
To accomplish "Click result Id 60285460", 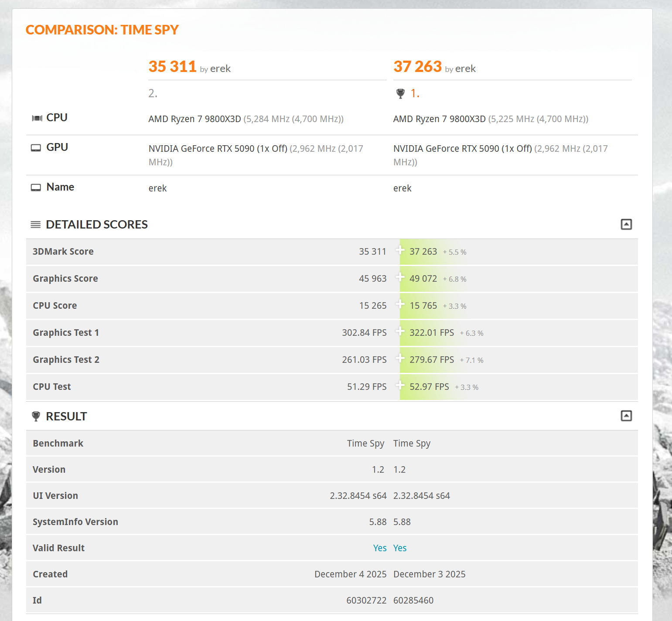I will tap(413, 601).
